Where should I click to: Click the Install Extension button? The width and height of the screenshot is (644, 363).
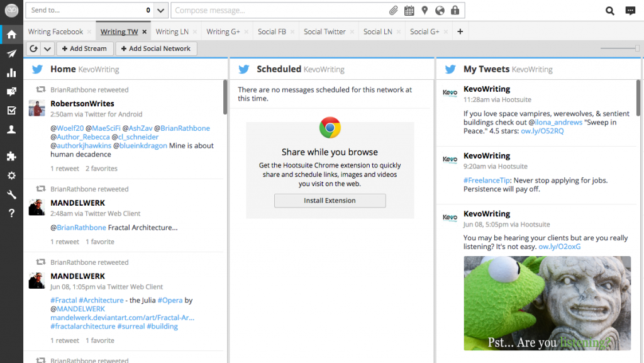click(330, 201)
